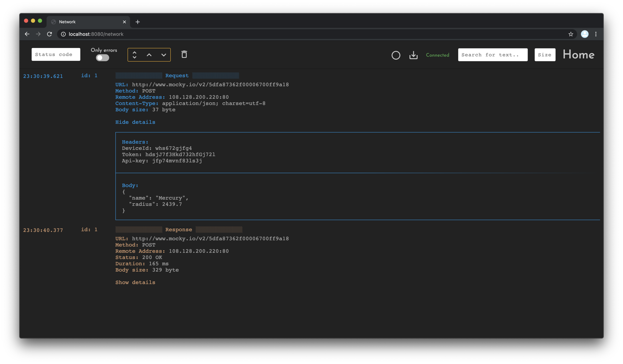Go to Home page link
623x364 pixels.
click(579, 54)
